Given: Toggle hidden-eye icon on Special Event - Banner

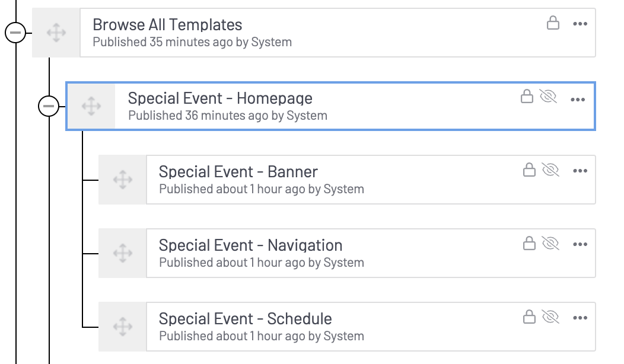Looking at the screenshot, I should click(x=550, y=171).
